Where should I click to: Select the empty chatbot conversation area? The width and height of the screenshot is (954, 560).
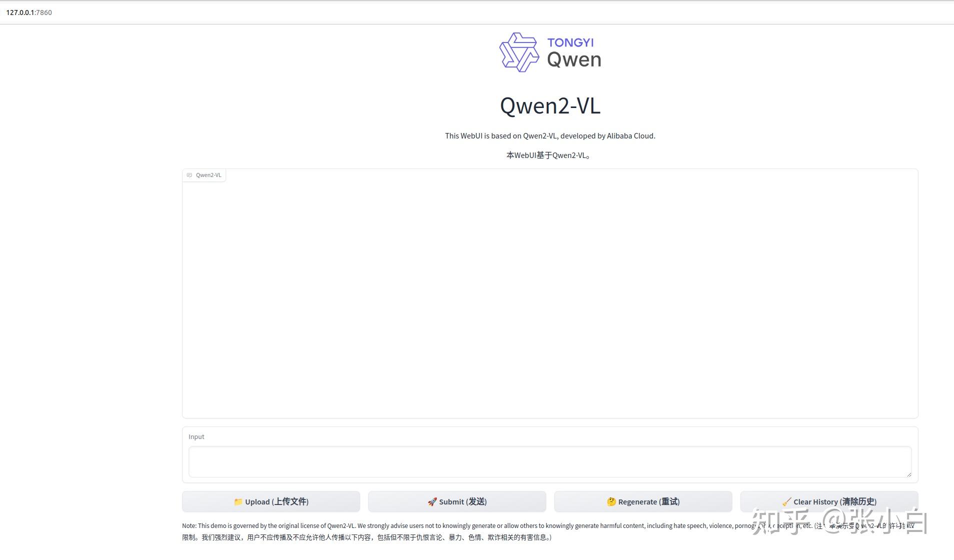tap(550, 295)
